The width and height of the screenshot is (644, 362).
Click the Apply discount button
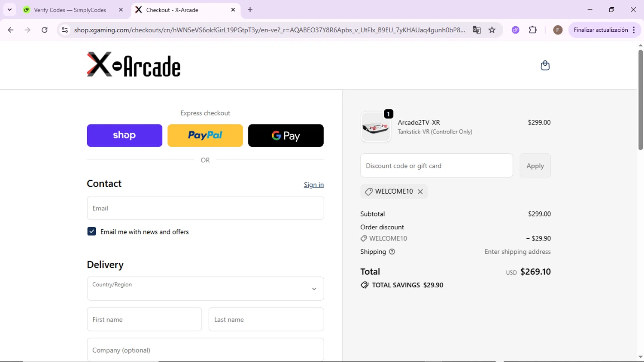pos(535,166)
